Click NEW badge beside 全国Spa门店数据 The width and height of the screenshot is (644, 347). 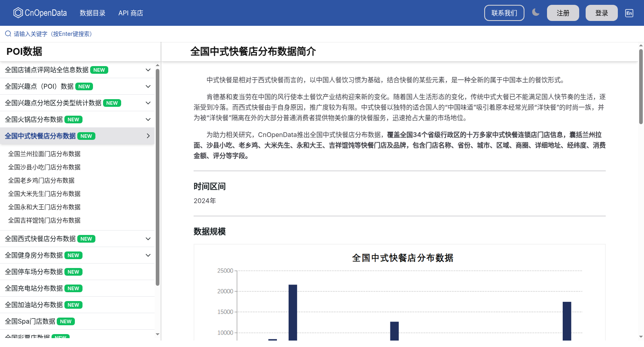pos(66,322)
